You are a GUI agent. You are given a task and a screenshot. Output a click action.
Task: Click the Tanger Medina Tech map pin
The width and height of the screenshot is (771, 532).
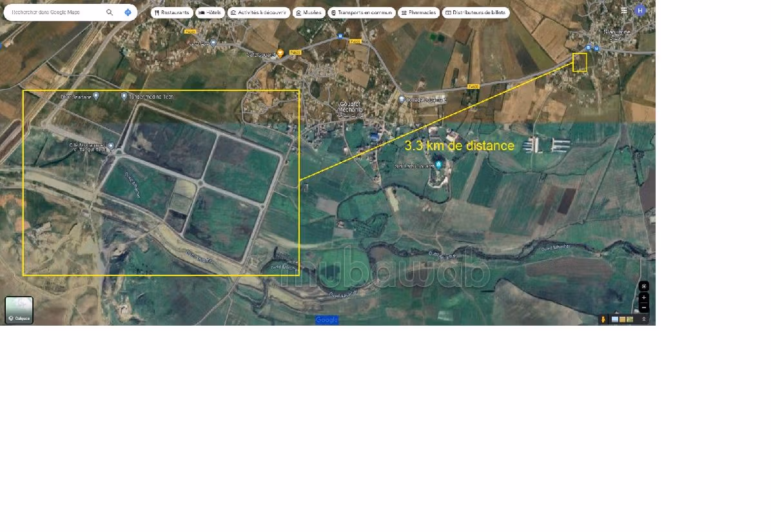(x=124, y=96)
